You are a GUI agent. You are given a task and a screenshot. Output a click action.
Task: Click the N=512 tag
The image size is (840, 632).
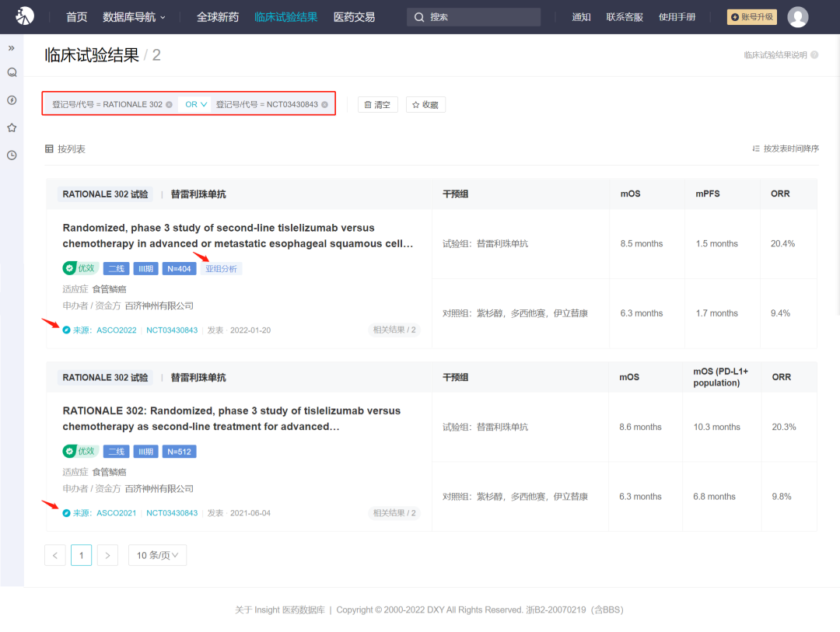(179, 452)
